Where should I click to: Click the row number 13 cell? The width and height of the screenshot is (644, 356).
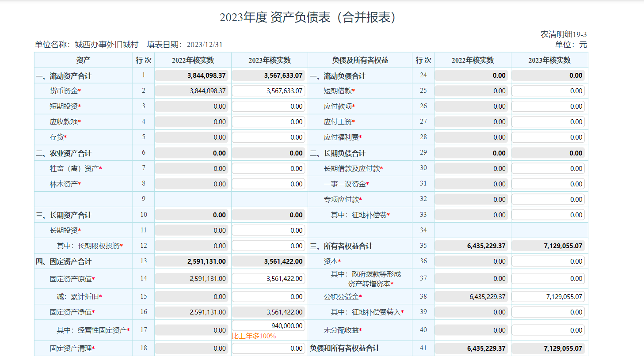144,261
